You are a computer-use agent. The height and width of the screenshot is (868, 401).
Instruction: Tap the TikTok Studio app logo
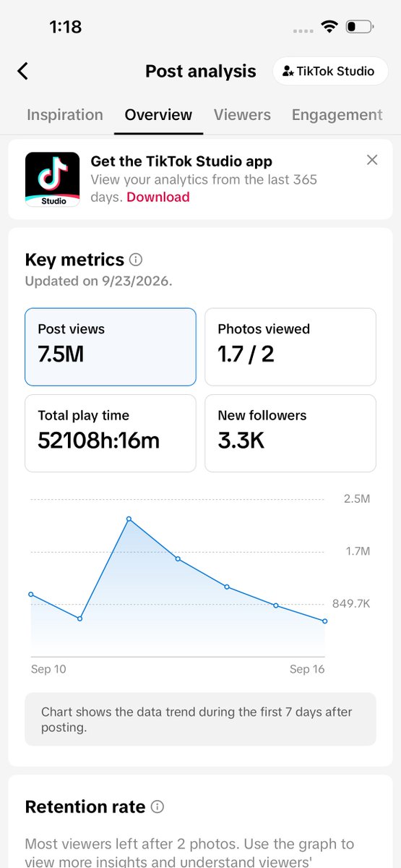click(x=52, y=179)
